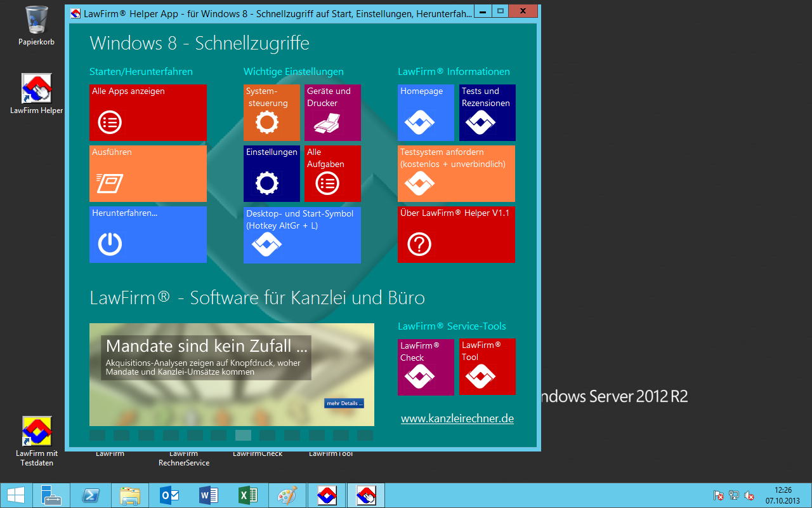The width and height of the screenshot is (812, 508).
Task: Click the 'mehr Details ...' button
Action: click(x=344, y=403)
